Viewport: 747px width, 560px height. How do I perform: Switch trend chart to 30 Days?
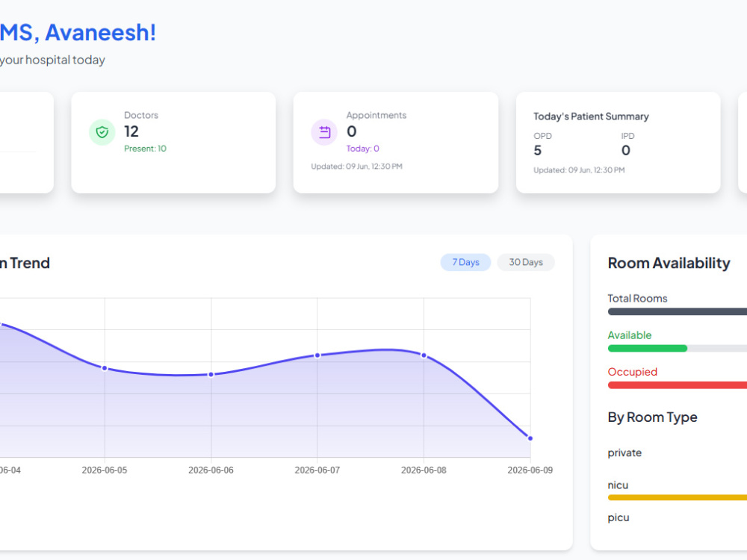click(525, 262)
